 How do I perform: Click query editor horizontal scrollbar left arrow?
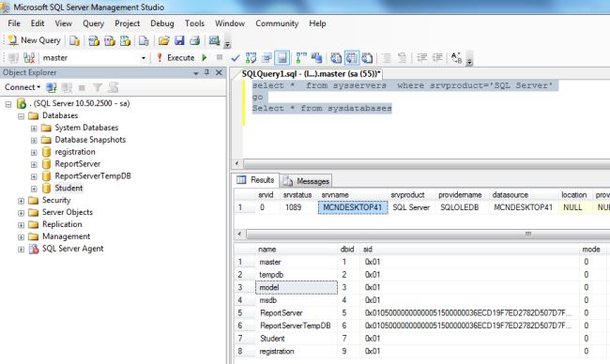[237, 163]
